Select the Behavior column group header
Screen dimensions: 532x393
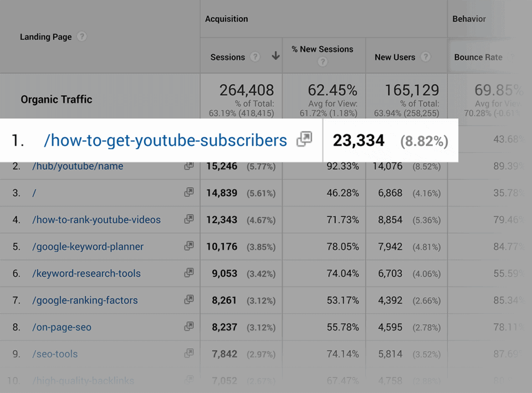[x=469, y=19]
